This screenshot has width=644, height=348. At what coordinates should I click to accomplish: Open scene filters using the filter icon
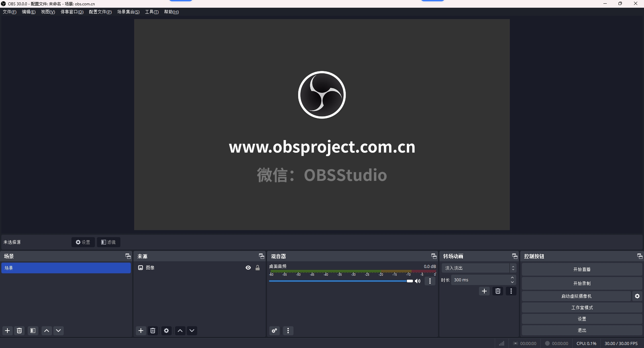click(x=33, y=331)
